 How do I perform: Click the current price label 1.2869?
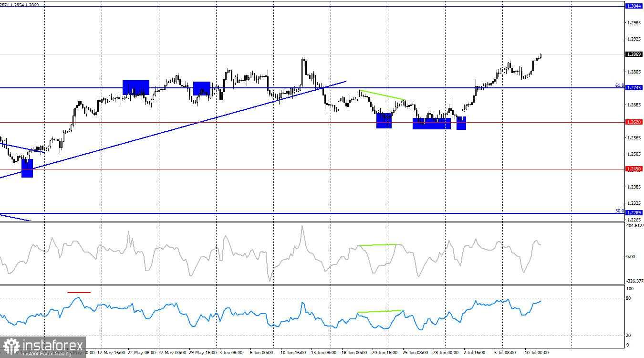(x=634, y=54)
